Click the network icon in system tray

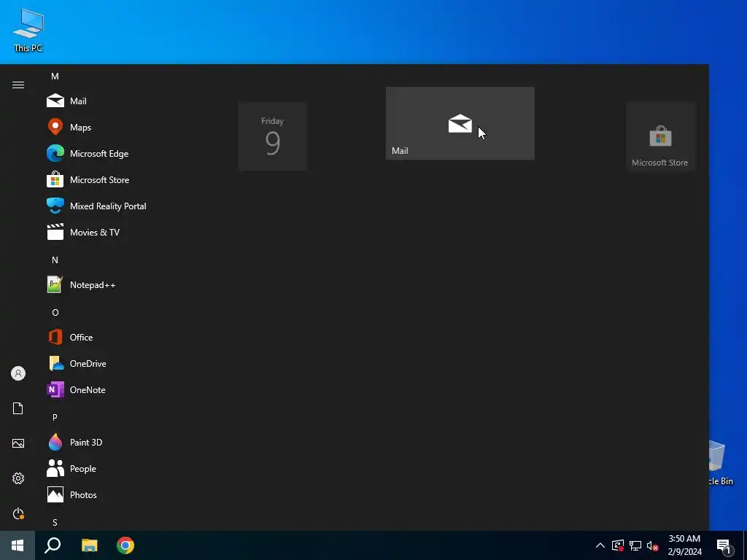coord(635,545)
